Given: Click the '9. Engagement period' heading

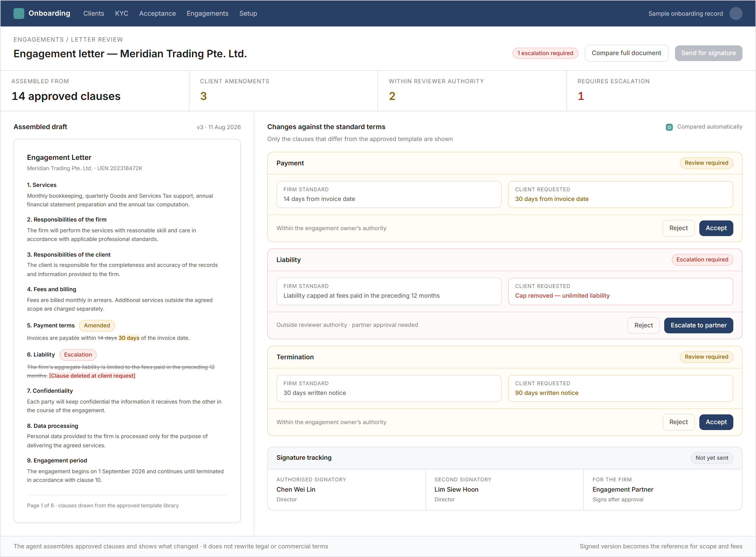Looking at the screenshot, I should (57, 461).
